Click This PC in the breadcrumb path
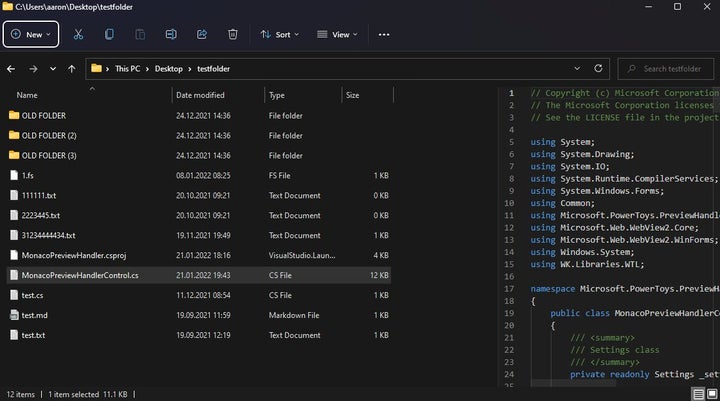720x401 pixels. coord(127,69)
